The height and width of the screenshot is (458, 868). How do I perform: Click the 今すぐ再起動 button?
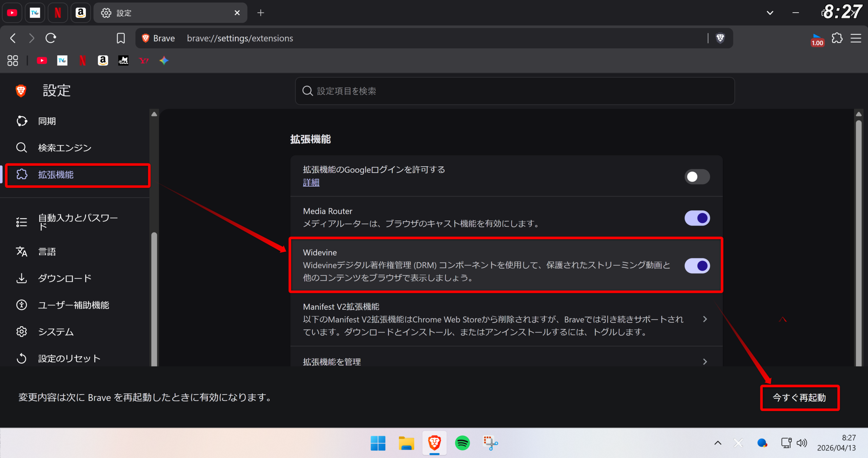click(x=800, y=398)
